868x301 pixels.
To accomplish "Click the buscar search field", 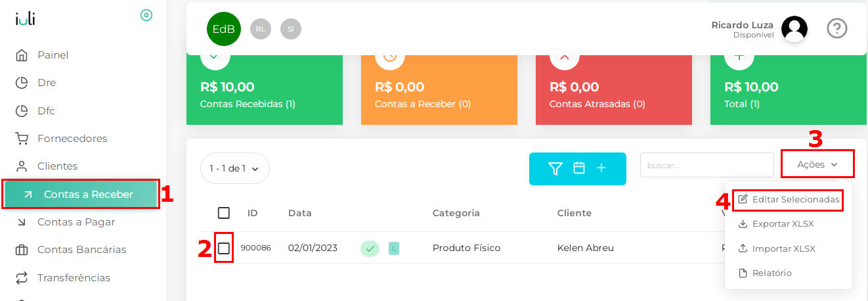I will pyautogui.click(x=706, y=165).
